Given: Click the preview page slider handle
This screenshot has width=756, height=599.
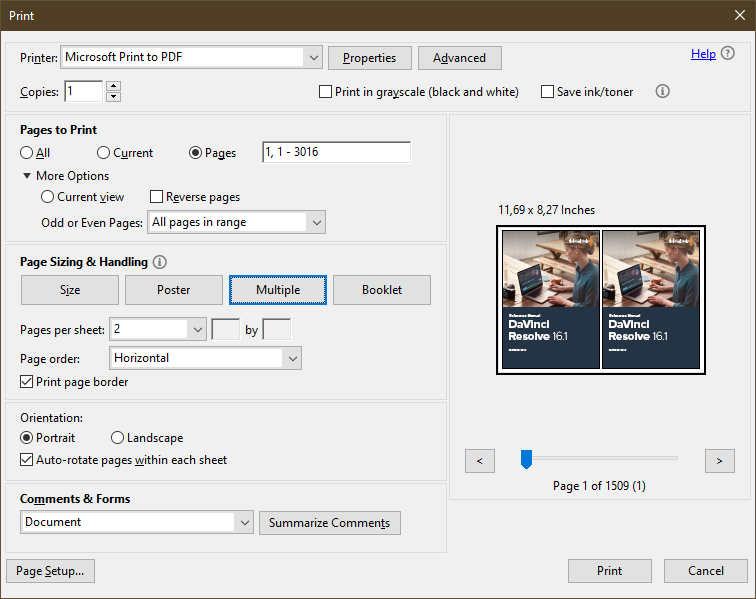Looking at the screenshot, I should 526,459.
